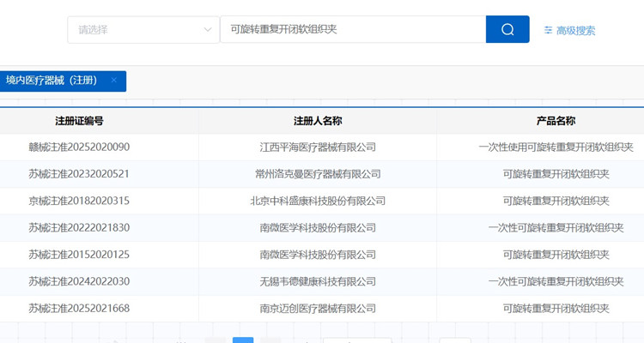The width and height of the screenshot is (644, 343).
Task: Click the magnifier search button
Action: pyautogui.click(x=507, y=29)
